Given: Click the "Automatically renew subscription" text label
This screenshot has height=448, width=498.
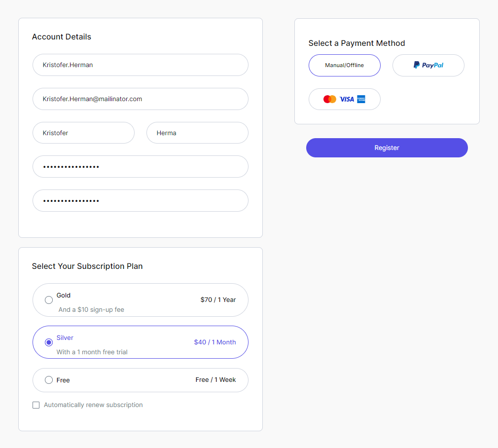Looking at the screenshot, I should [x=93, y=405].
